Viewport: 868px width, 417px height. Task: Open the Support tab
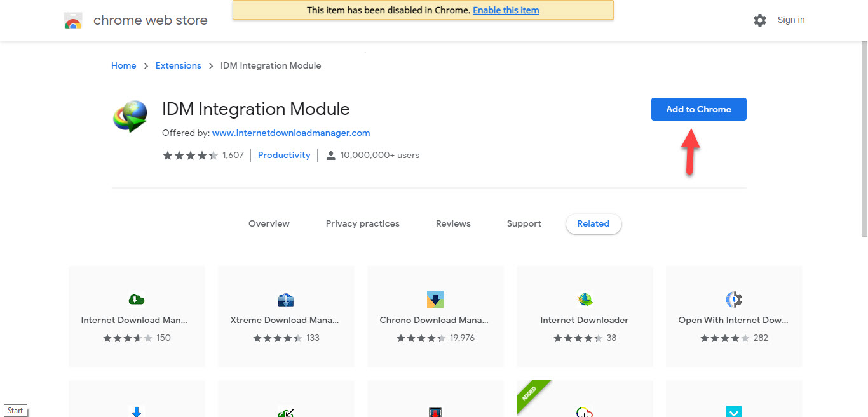[x=524, y=224]
